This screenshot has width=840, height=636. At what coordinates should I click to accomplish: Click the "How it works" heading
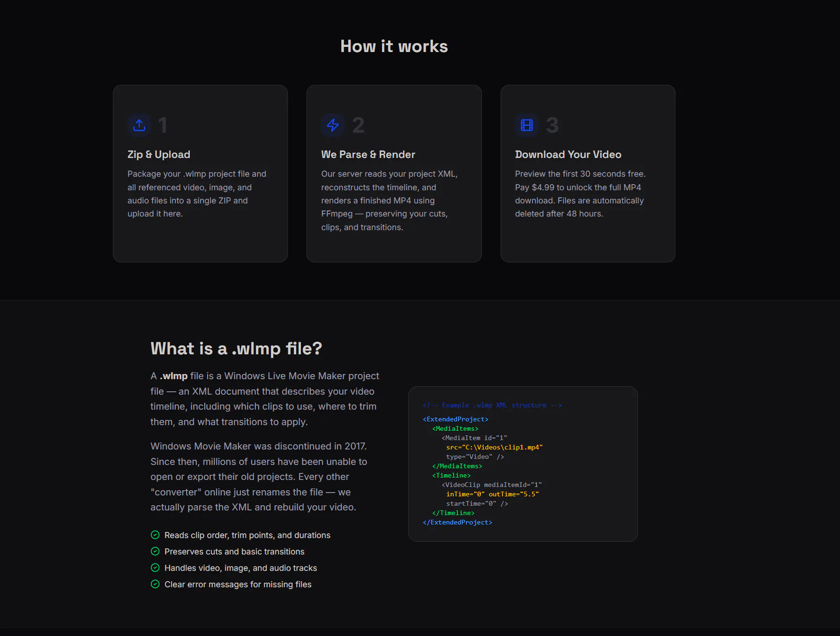[x=394, y=46]
